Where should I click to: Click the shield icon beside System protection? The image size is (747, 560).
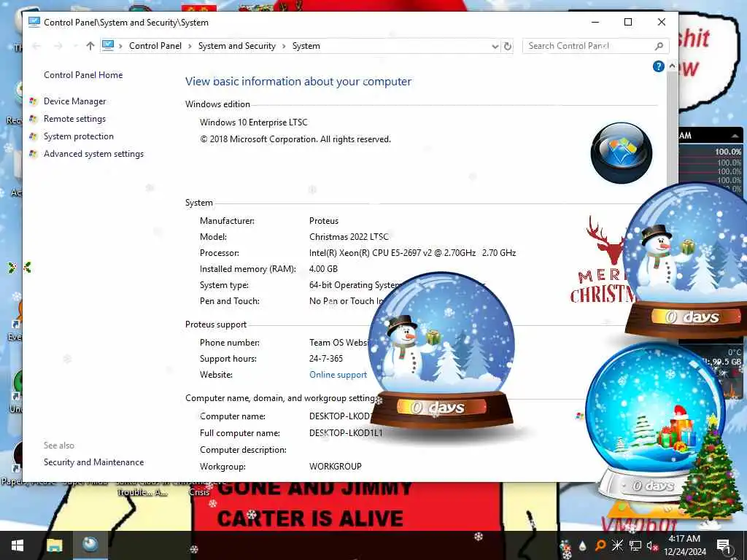coord(33,136)
